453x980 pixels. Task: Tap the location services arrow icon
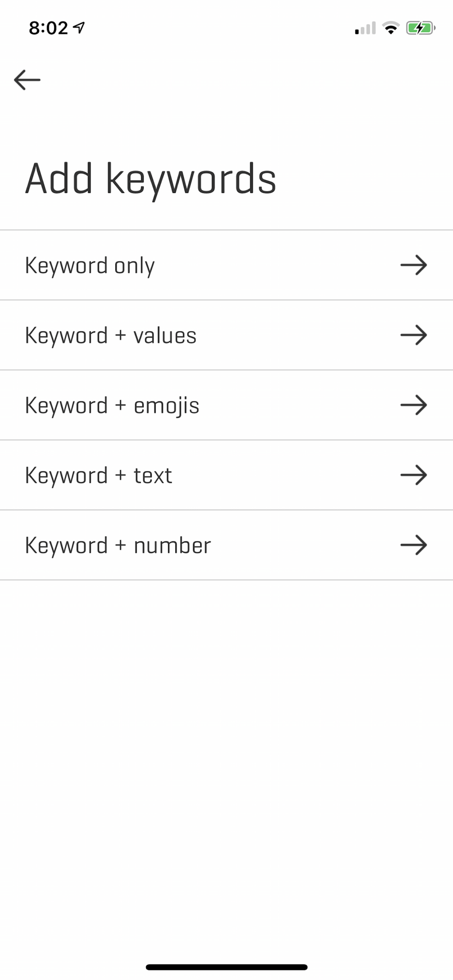(79, 27)
